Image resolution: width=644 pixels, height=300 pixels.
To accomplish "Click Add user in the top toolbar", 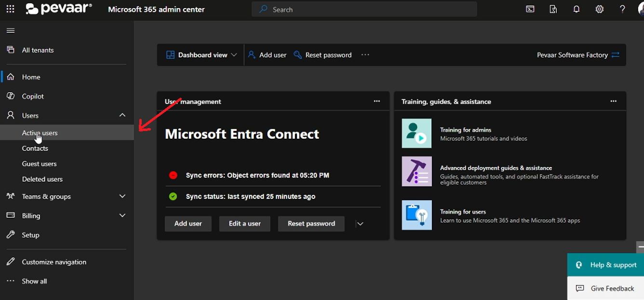I will coord(268,55).
